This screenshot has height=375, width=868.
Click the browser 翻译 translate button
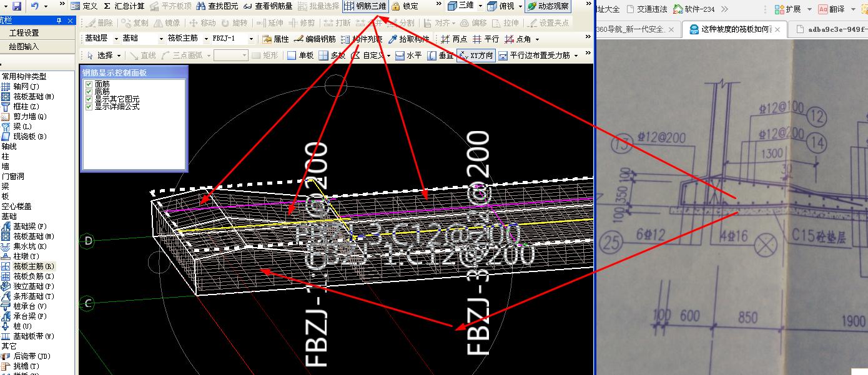tap(831, 9)
